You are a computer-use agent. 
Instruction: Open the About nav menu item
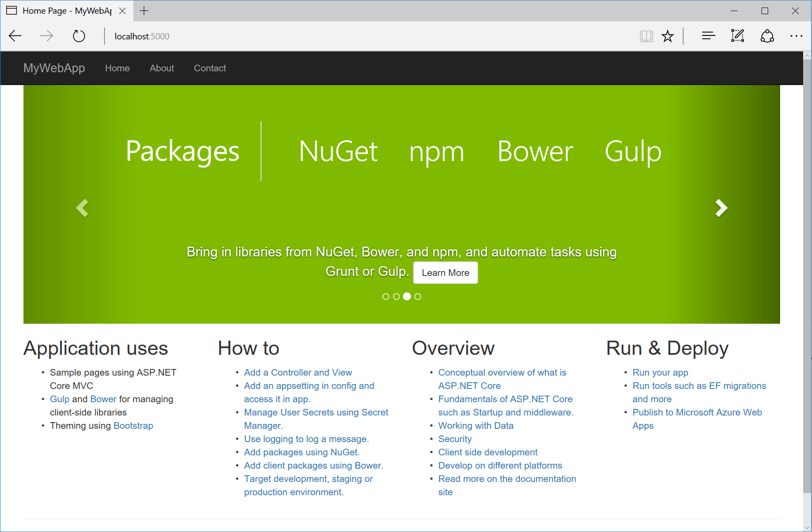(x=162, y=68)
